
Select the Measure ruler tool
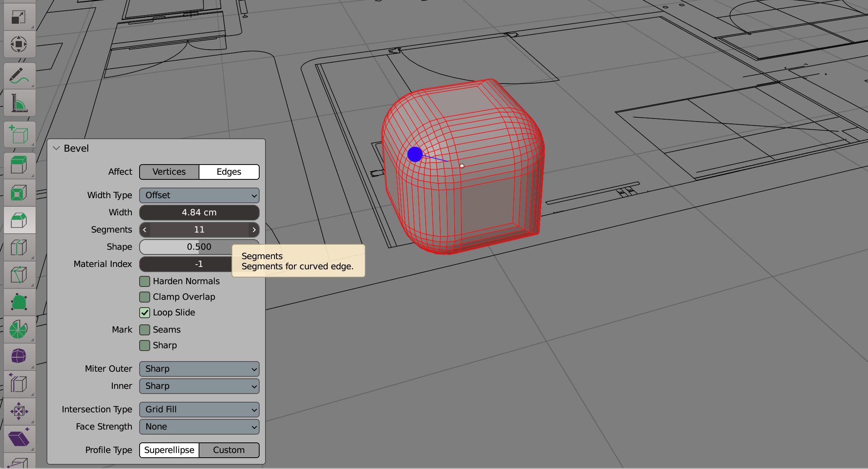[x=19, y=103]
